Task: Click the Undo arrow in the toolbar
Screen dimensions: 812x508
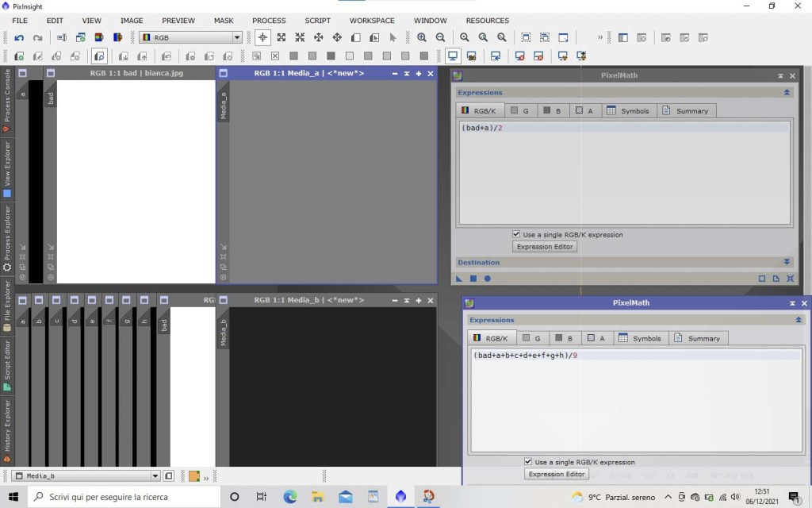Action: click(x=19, y=37)
